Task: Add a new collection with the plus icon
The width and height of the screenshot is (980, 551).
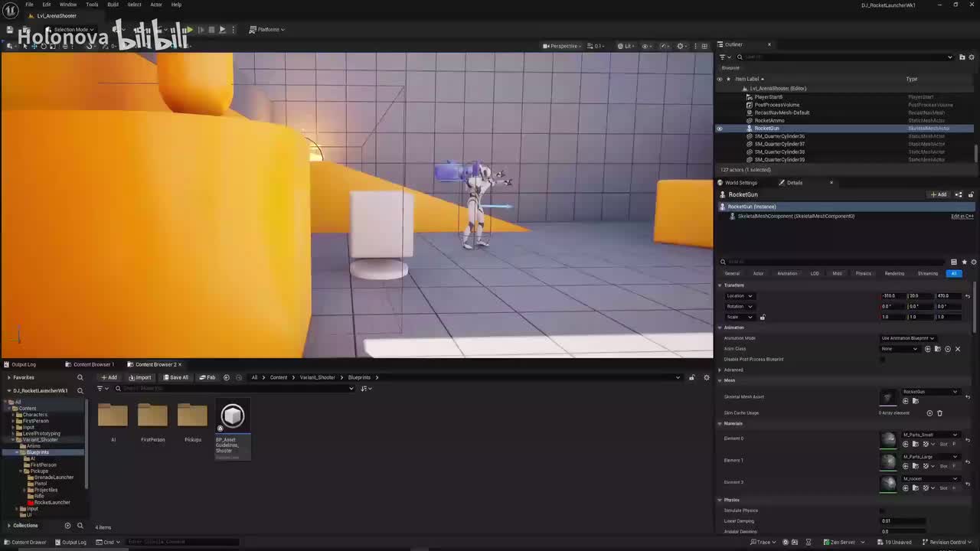Action: click(67, 526)
